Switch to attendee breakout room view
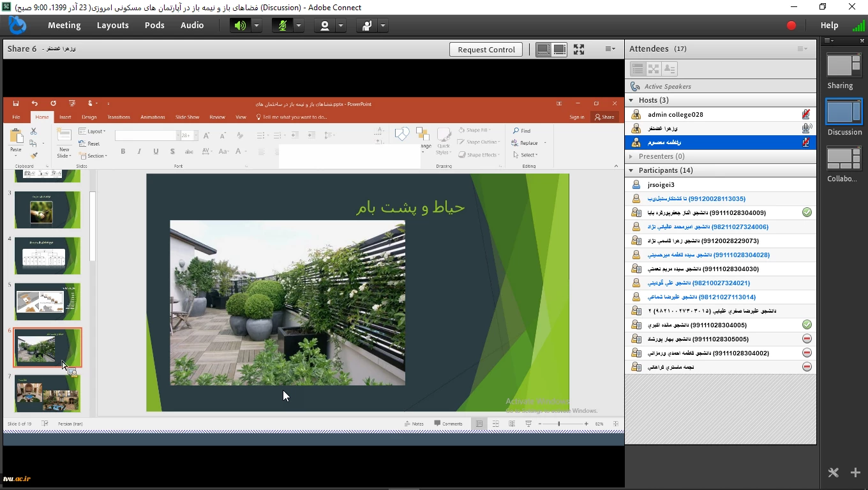868x490 pixels. point(653,69)
